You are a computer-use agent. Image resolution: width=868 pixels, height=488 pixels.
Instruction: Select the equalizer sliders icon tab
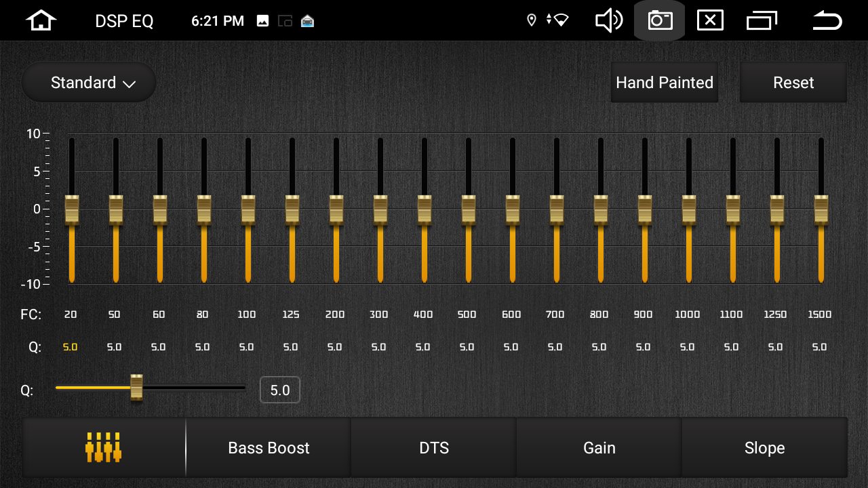click(x=103, y=447)
